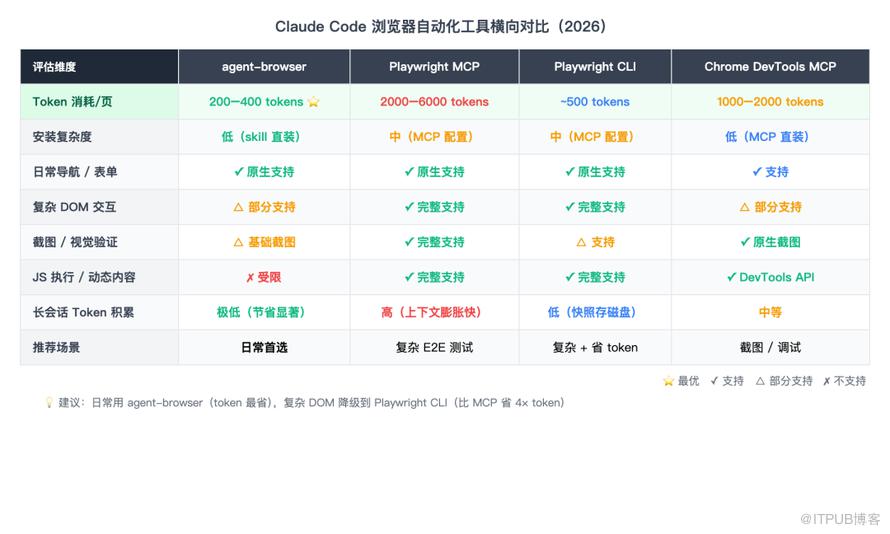
Task: Click Playwright CLI '✓ 完整支持' in JS 执行 row
Action: coord(595,277)
